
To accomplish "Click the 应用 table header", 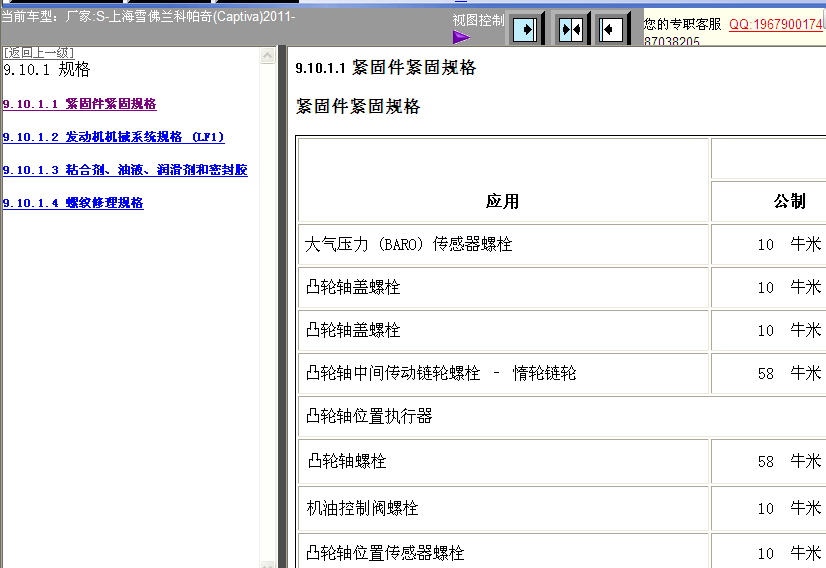I will [x=503, y=201].
